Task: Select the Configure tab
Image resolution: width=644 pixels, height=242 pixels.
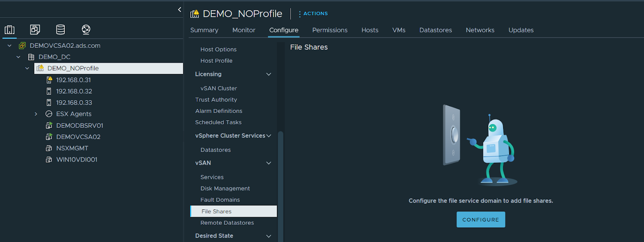Action: click(x=284, y=30)
